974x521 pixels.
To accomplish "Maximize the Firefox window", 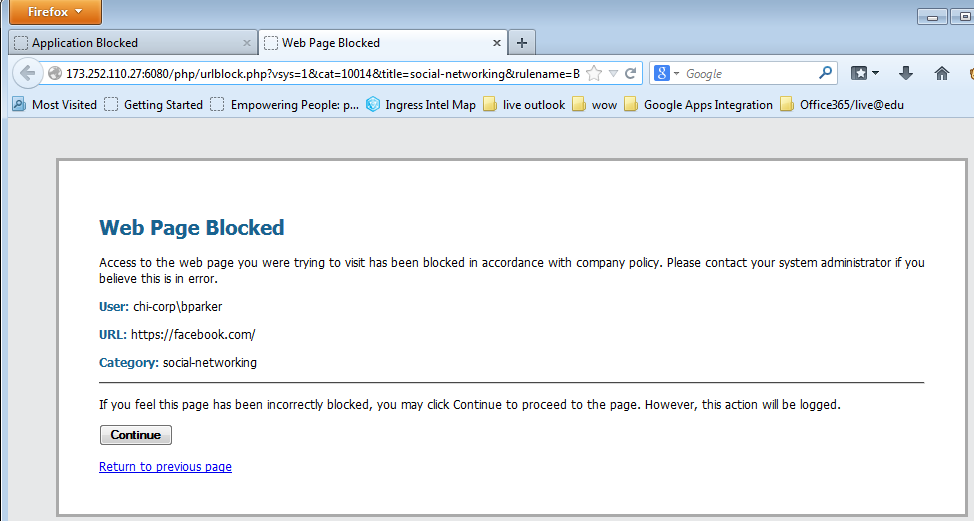I will tap(963, 17).
